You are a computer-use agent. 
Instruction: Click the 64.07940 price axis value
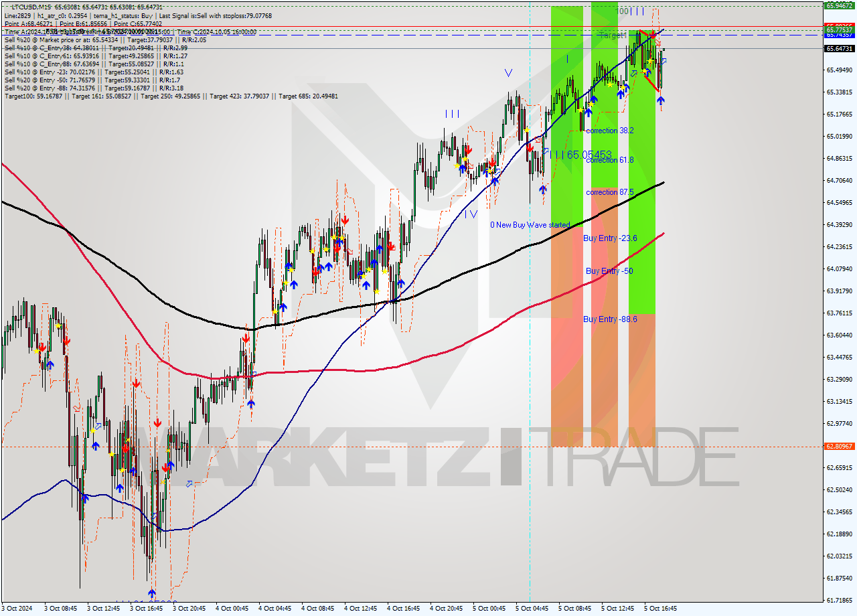pos(839,269)
